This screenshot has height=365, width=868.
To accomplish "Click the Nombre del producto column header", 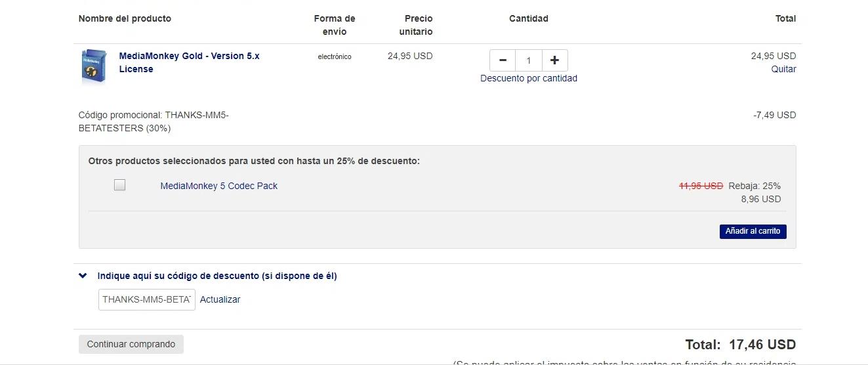I will 125,18.
